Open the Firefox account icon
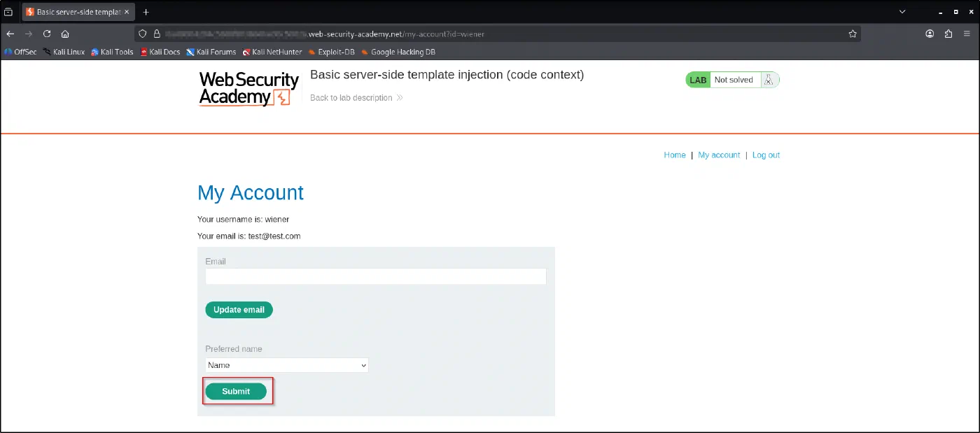The image size is (980, 433). click(x=930, y=34)
